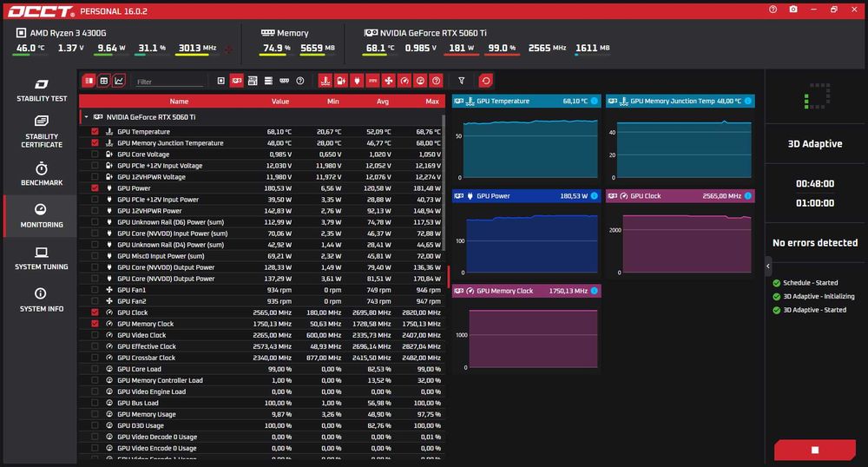Enable the GPU Fan1 checkbox
This screenshot has width=868, height=467.
(x=95, y=290)
